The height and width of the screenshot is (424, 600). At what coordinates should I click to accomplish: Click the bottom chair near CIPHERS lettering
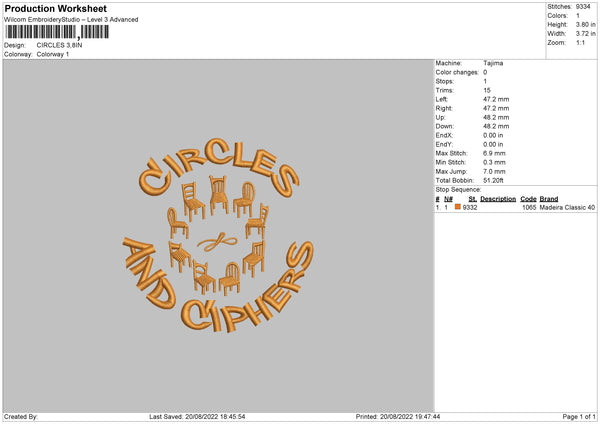pos(230,279)
